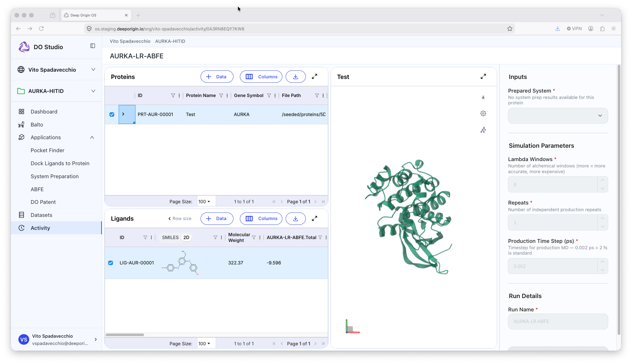Click the ligand 2D structure thumbnail
Screen dimensions: 632x364
click(181, 263)
